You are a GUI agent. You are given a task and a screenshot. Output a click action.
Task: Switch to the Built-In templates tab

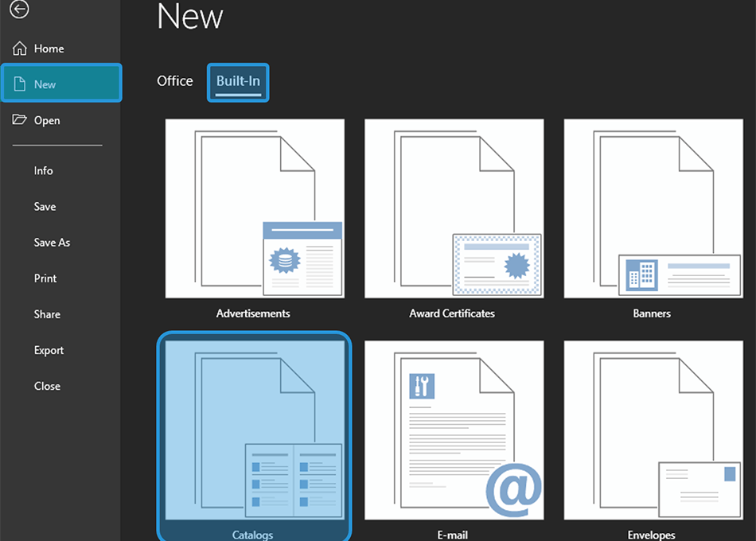[238, 82]
